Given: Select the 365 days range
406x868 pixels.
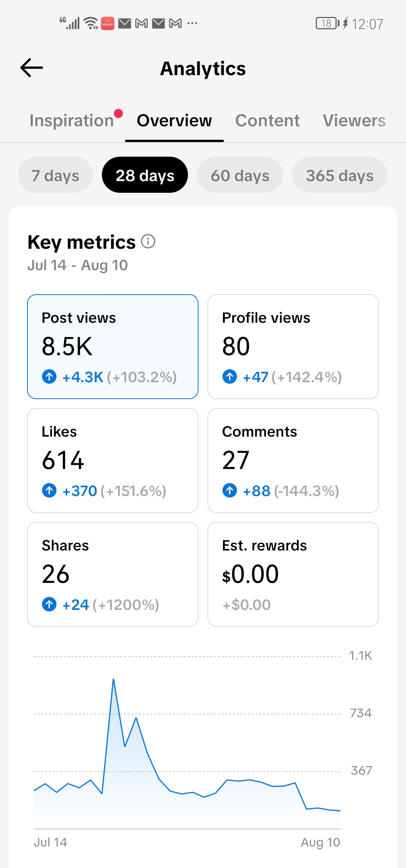Looking at the screenshot, I should coord(339,175).
